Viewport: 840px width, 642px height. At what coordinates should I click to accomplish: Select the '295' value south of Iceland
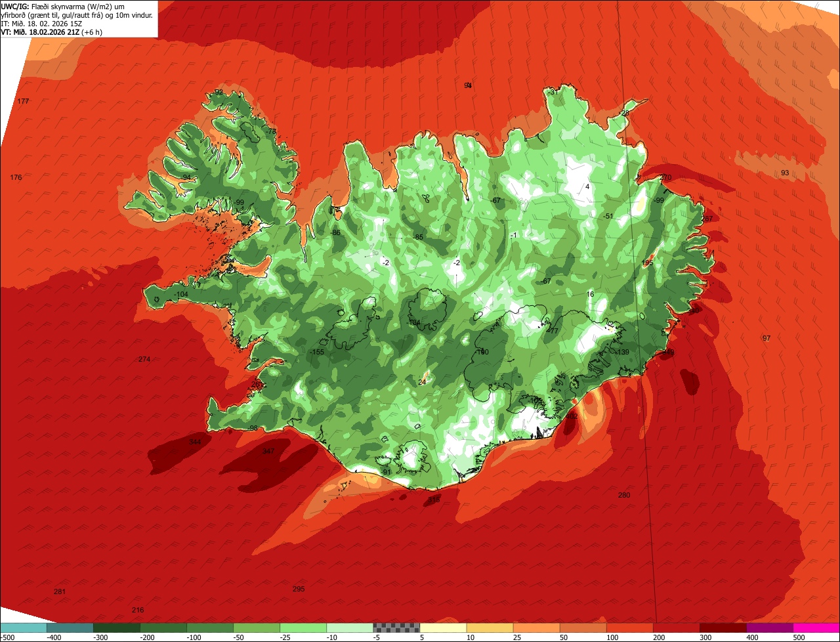299,589
